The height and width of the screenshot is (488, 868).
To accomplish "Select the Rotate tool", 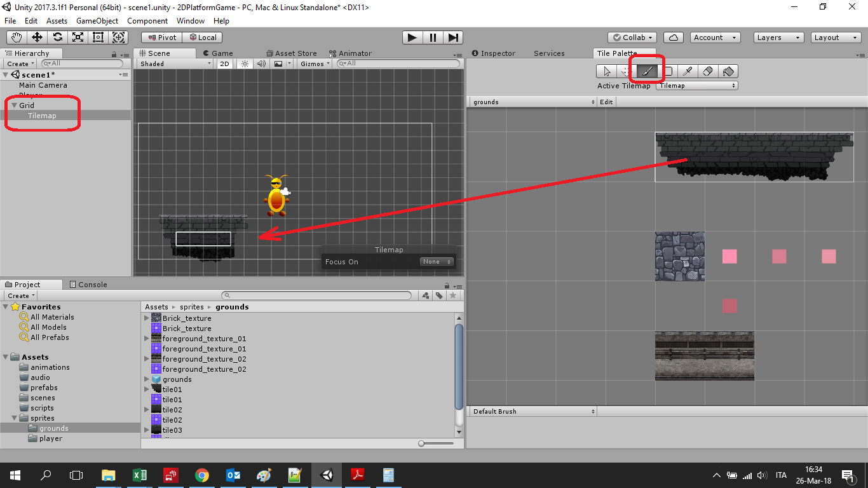I will [57, 37].
